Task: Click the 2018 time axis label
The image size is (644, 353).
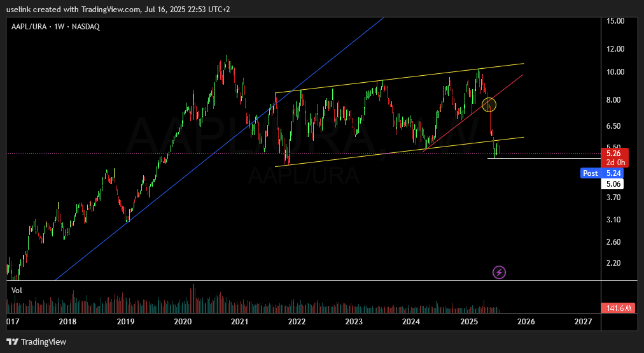Action: pyautogui.click(x=67, y=322)
